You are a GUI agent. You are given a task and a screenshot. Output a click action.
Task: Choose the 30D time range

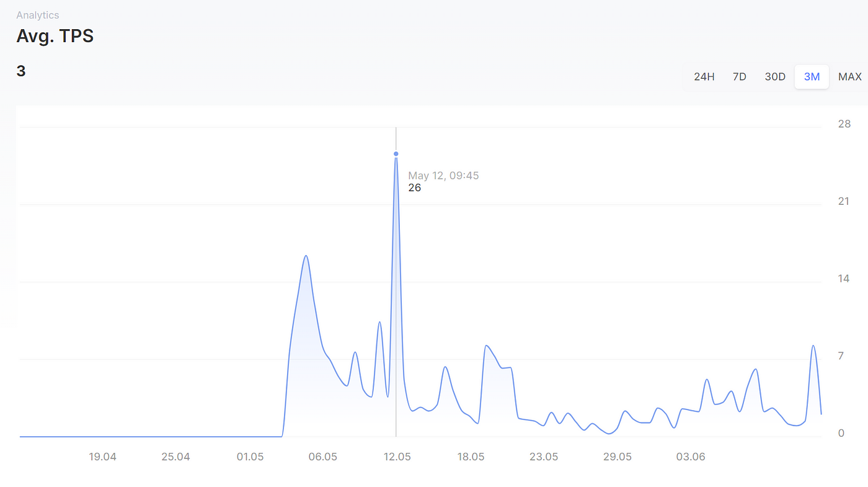click(x=775, y=77)
